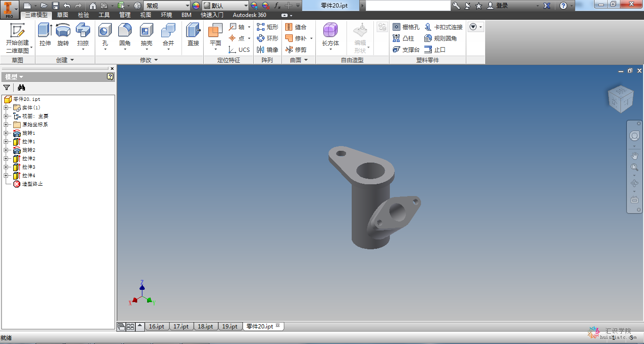Open the color wheel appearance adjuster
The height and width of the screenshot is (344, 644).
pos(196,6)
